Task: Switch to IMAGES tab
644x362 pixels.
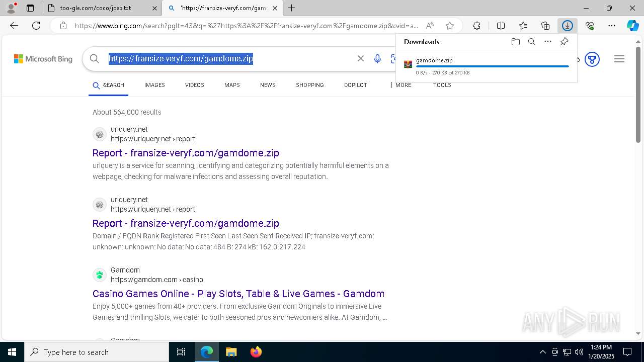Action: coord(154,85)
